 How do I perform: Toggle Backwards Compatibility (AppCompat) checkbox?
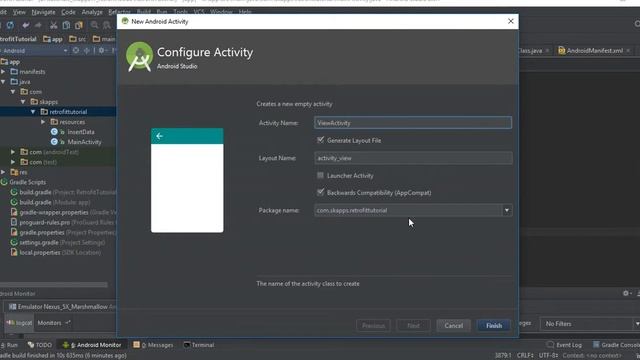pyautogui.click(x=320, y=192)
